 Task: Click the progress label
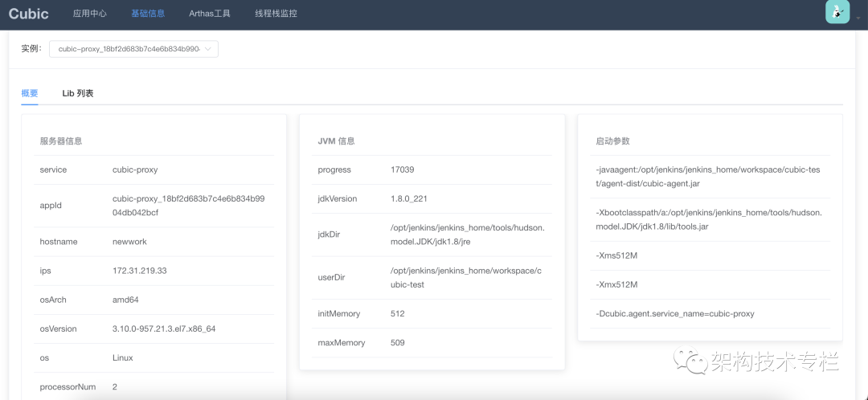(x=334, y=169)
